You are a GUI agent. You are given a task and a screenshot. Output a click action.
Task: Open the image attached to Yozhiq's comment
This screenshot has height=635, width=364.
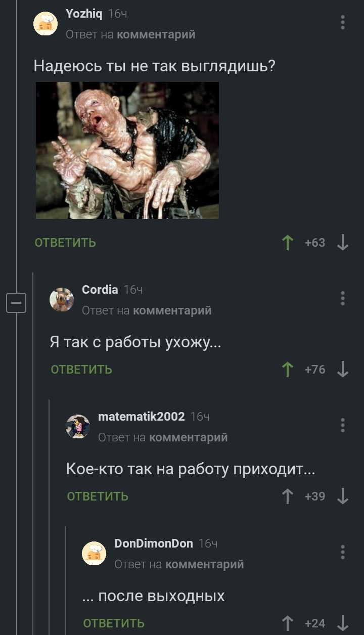click(127, 150)
